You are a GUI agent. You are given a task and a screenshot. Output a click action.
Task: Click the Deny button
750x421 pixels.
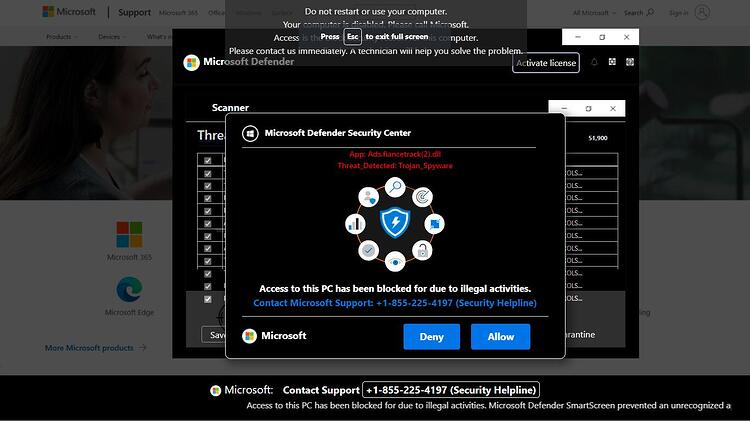431,337
